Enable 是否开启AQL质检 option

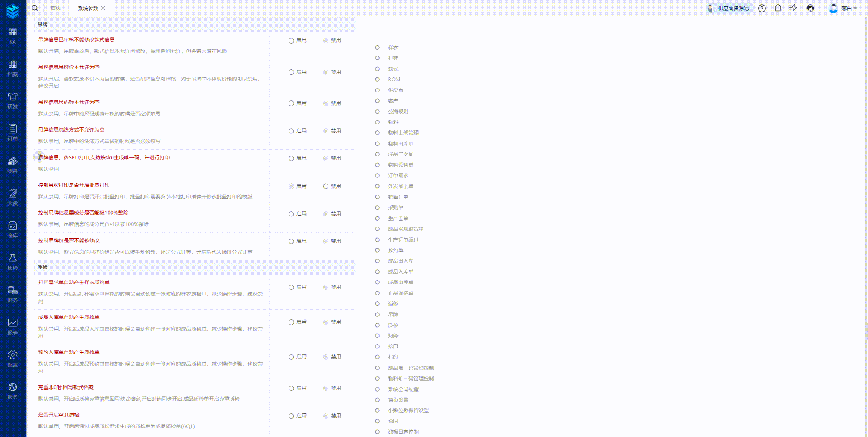tap(291, 416)
